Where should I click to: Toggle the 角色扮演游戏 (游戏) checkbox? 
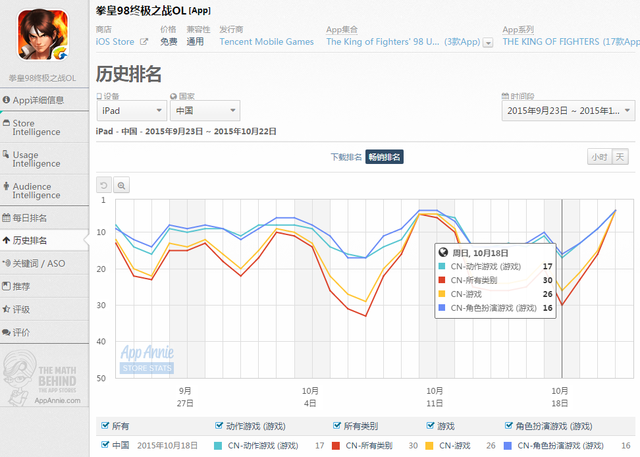pos(509,426)
